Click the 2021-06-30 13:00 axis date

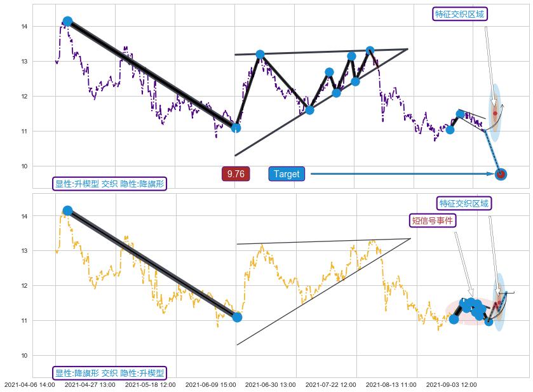pyautogui.click(x=270, y=384)
